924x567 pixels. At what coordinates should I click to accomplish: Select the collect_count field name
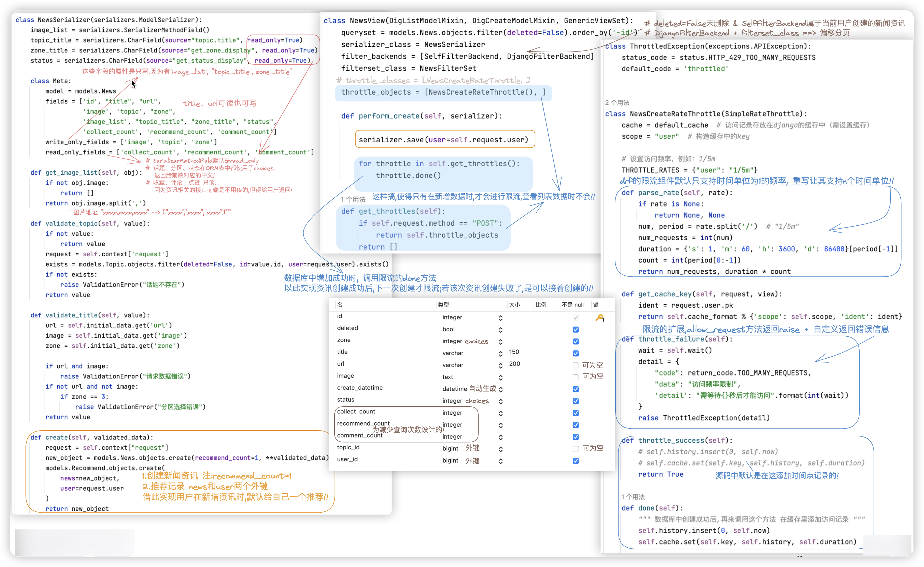[x=356, y=411]
